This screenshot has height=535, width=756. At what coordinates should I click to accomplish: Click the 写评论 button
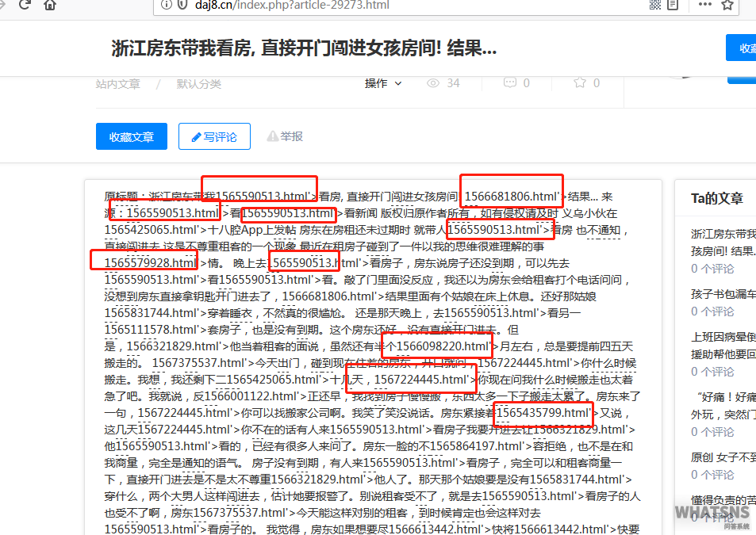[214, 136]
